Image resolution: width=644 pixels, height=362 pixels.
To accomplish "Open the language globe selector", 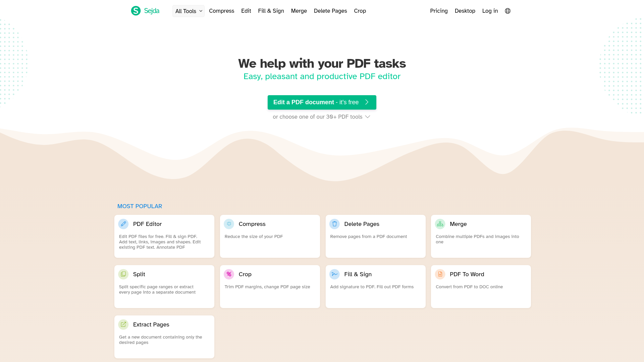I will click(x=507, y=11).
